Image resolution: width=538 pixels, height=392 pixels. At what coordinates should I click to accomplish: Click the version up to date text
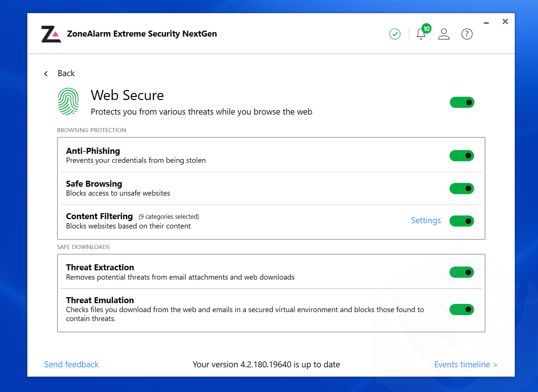coord(266,364)
